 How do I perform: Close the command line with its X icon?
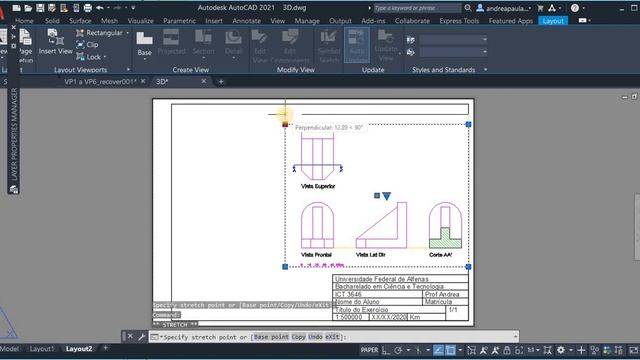click(x=130, y=337)
